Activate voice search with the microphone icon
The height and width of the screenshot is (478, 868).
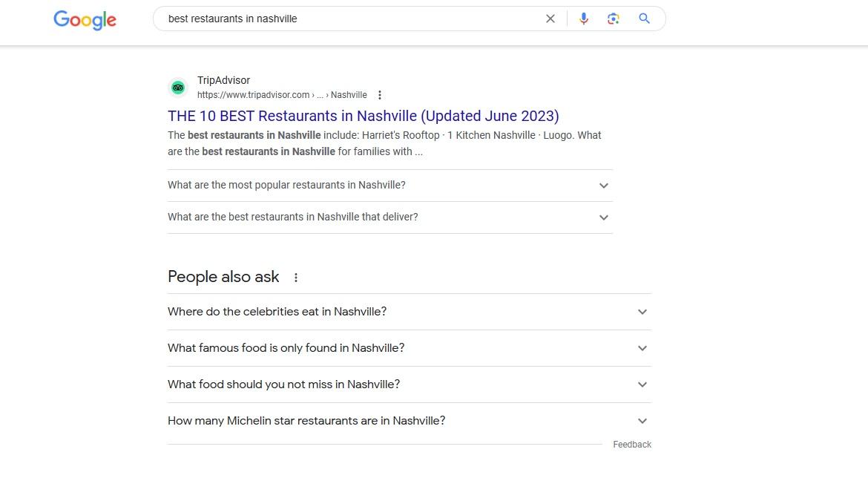[x=584, y=18]
